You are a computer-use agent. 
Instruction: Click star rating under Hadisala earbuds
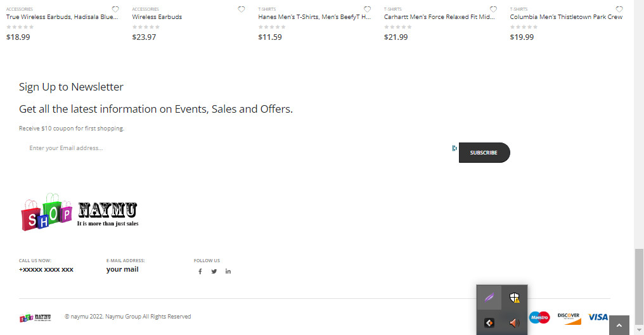coord(20,27)
